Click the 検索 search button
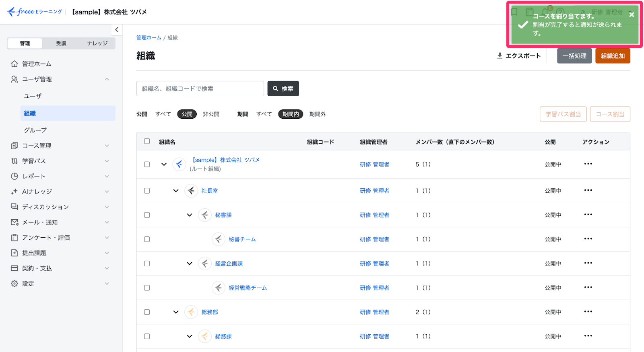The image size is (644, 352). click(283, 89)
